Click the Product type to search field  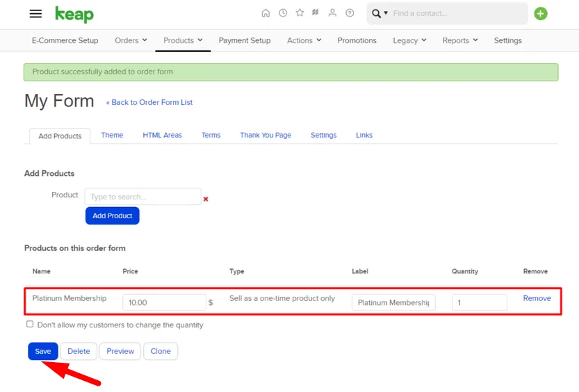(x=143, y=197)
